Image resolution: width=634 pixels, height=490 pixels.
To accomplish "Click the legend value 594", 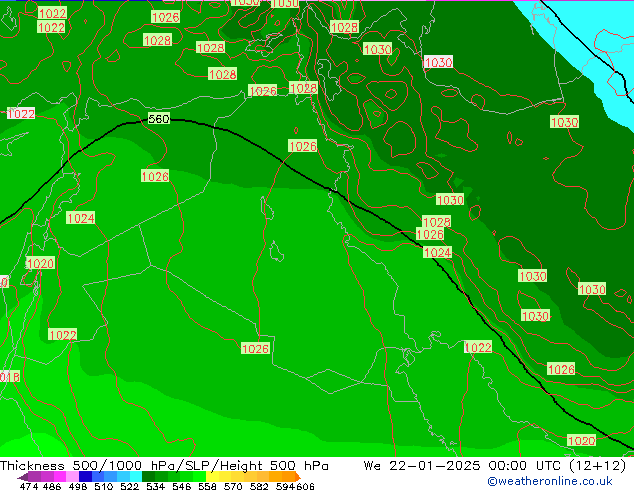I will 285,486.
